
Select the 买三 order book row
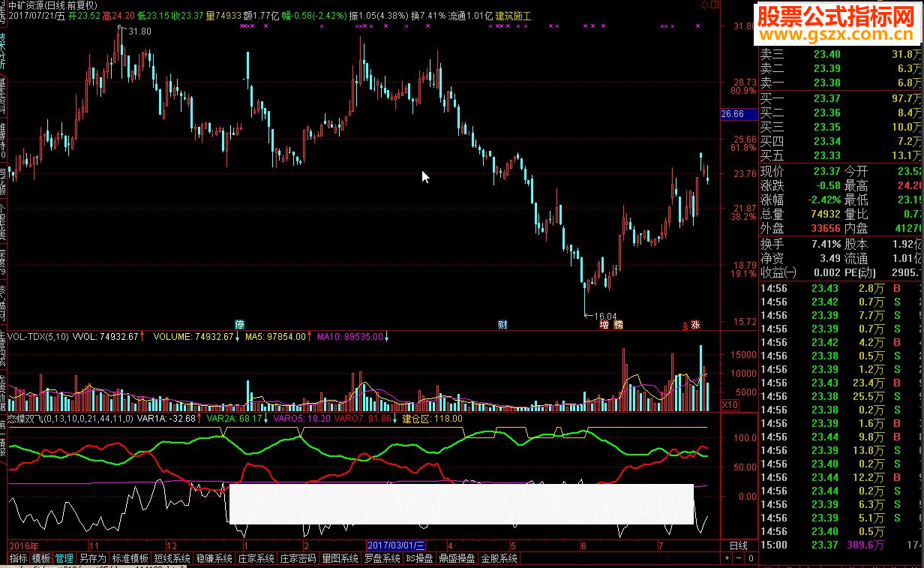[841, 127]
